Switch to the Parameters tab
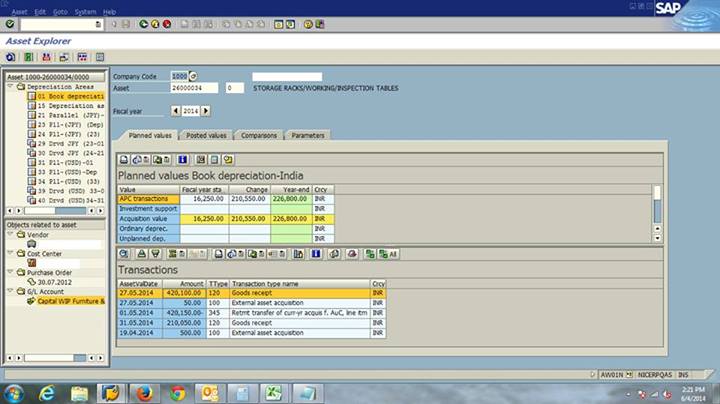This screenshot has width=720, height=404. pyautogui.click(x=308, y=135)
